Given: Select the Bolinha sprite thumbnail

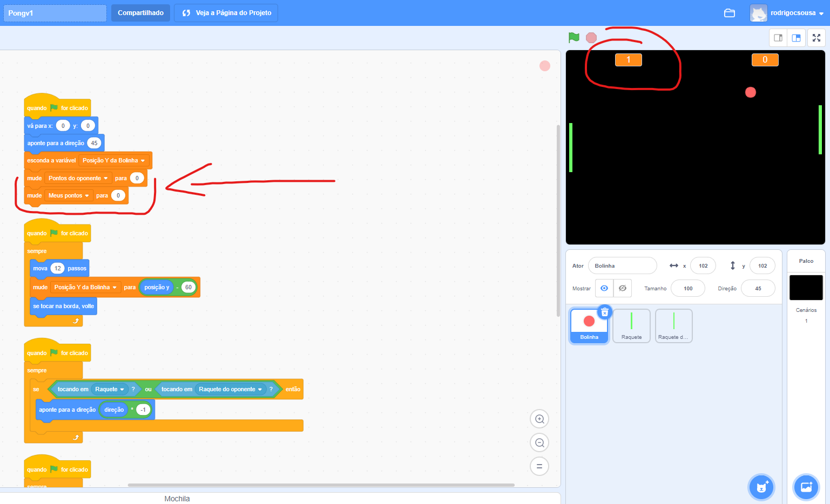Looking at the screenshot, I should (589, 325).
